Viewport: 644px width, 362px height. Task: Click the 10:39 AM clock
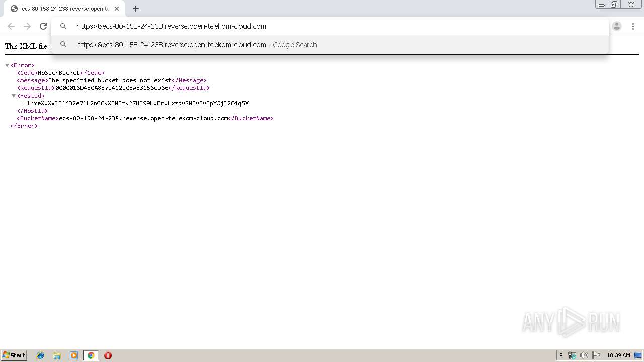[x=618, y=355]
